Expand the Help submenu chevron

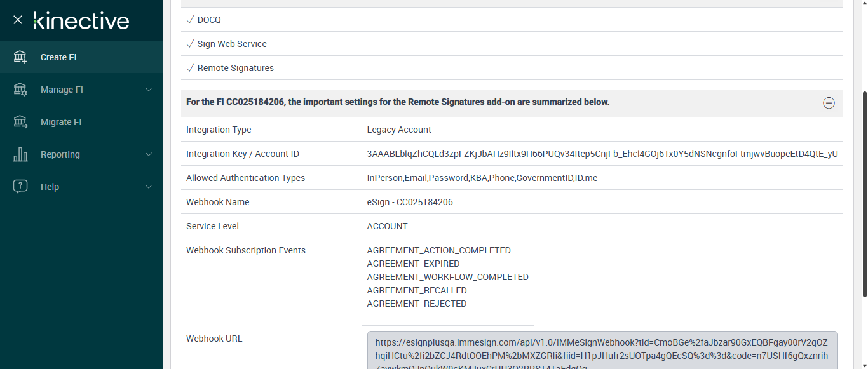[x=149, y=187]
